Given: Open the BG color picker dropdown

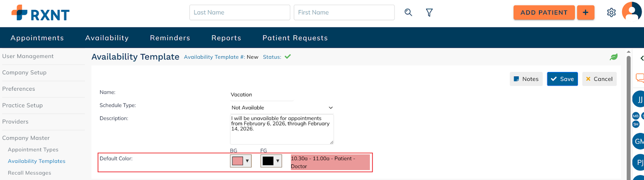Looking at the screenshot, I should pos(241,161).
